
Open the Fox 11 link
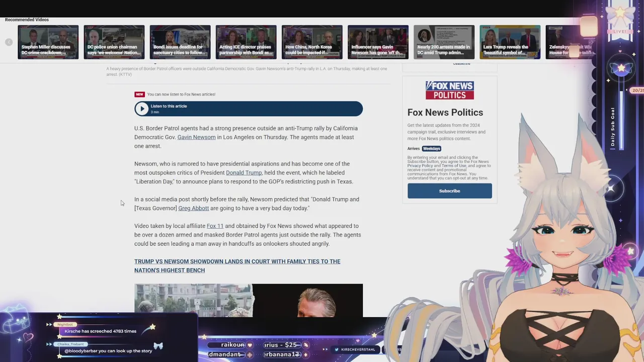pyautogui.click(x=215, y=226)
